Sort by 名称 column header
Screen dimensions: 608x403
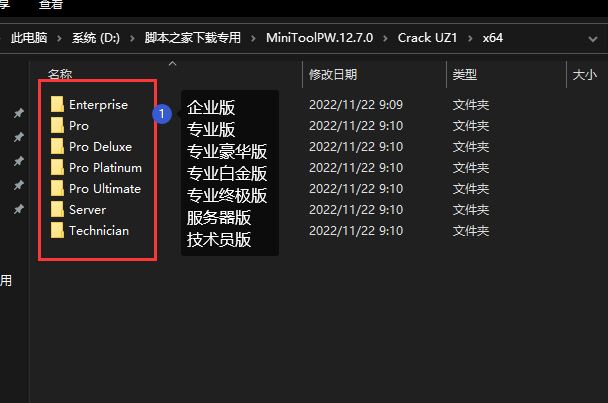(60, 74)
